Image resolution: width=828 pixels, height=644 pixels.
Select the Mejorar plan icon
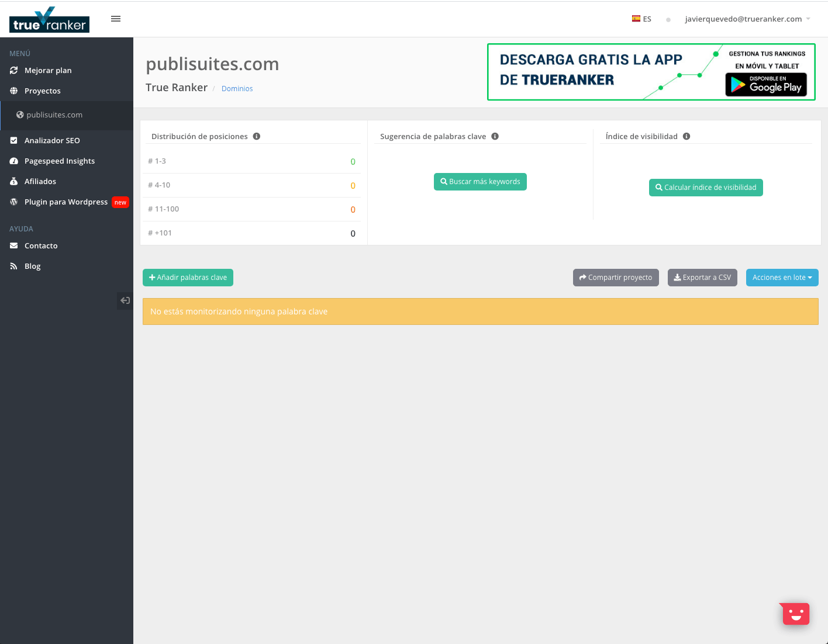tap(13, 70)
